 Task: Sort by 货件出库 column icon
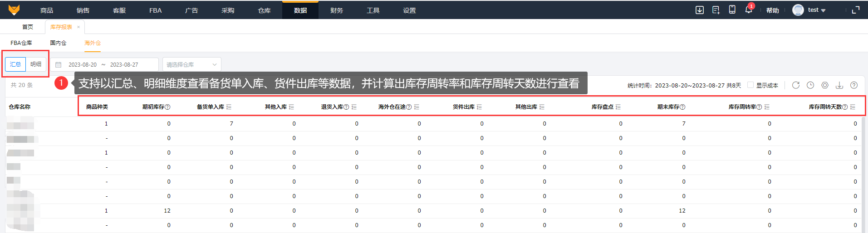[479, 107]
